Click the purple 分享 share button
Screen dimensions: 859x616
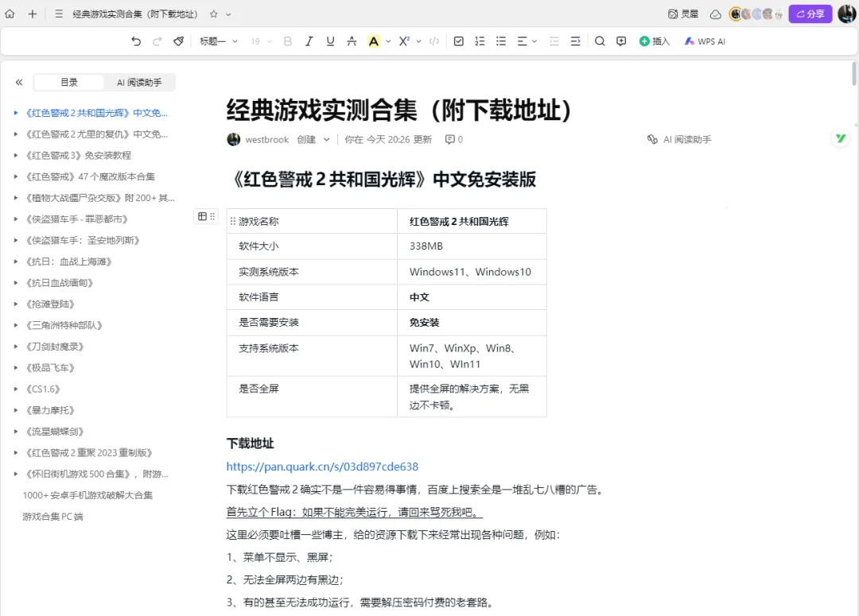click(x=810, y=14)
